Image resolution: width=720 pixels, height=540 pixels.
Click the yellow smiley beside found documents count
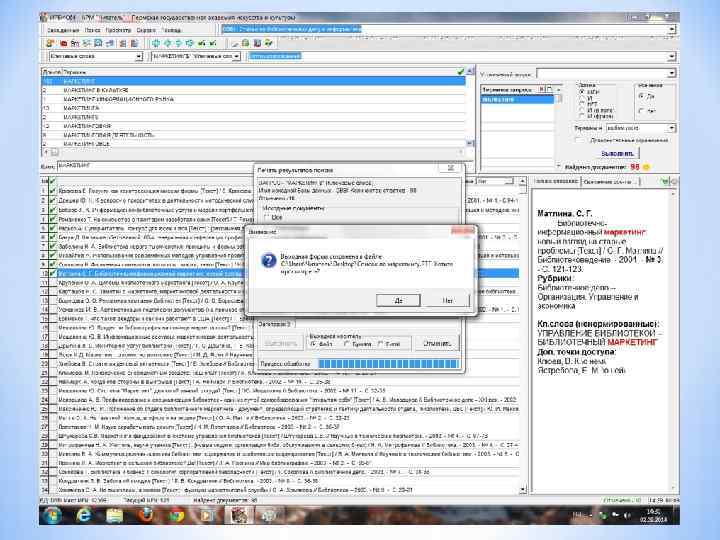tap(647, 167)
